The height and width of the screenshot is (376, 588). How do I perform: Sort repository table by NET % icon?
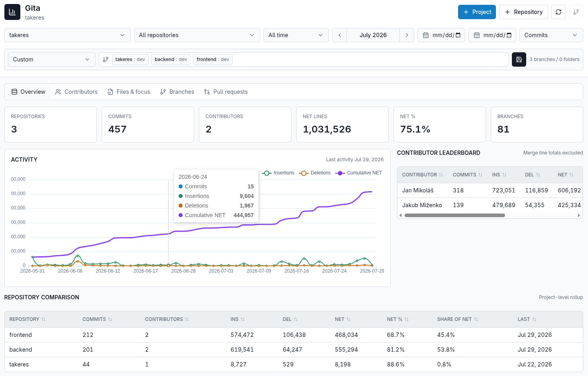407,319
